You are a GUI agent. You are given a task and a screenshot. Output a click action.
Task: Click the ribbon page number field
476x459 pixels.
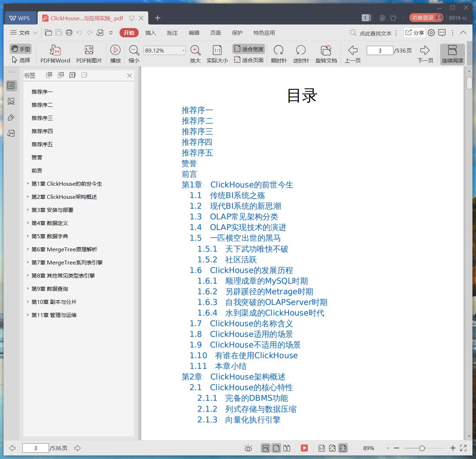(x=380, y=50)
